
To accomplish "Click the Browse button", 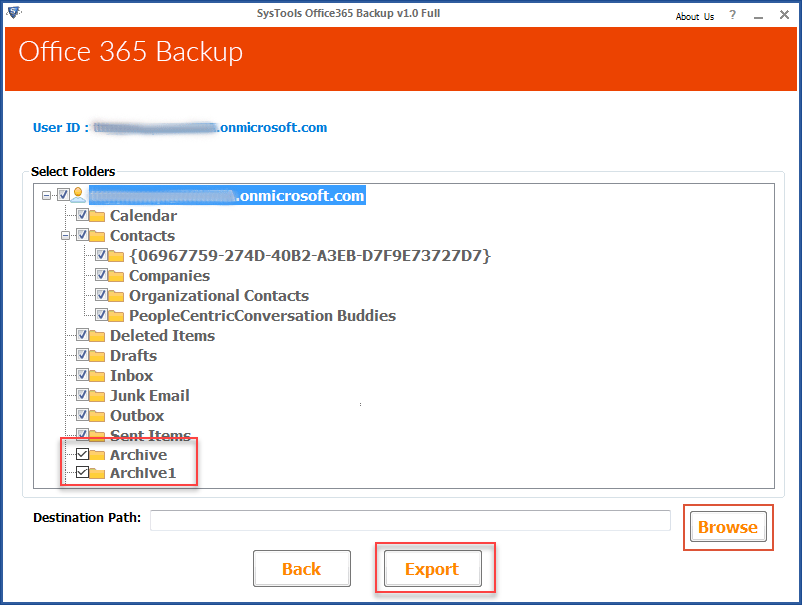I will tap(728, 527).
